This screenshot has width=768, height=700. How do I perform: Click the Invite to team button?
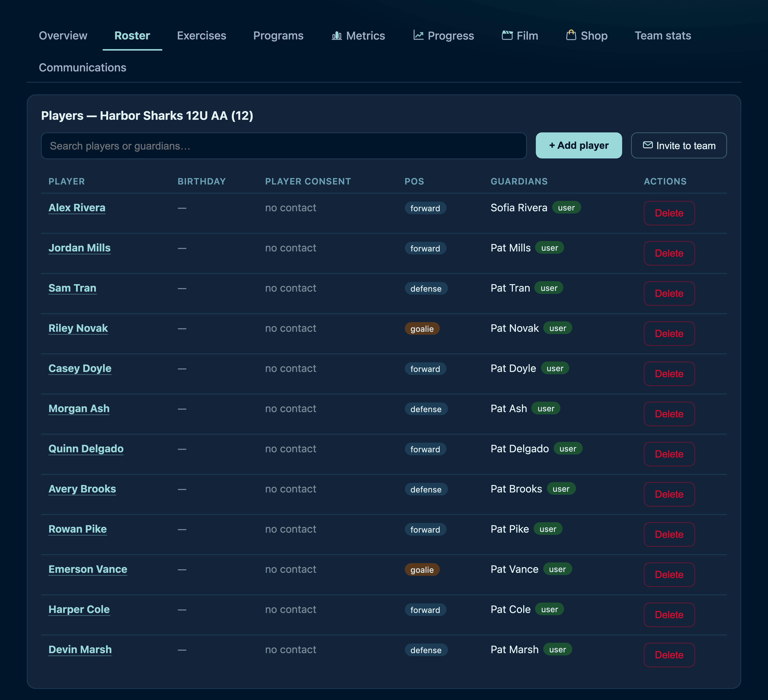tap(679, 145)
